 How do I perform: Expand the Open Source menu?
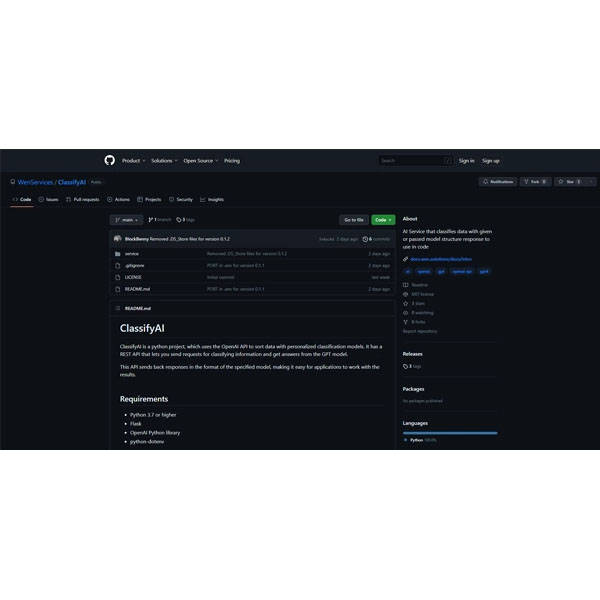199,160
